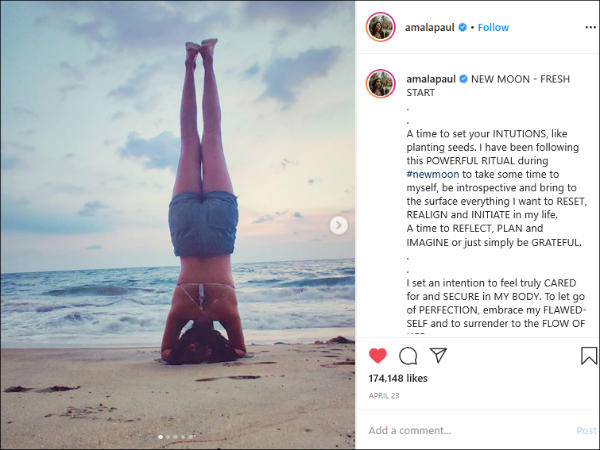Image resolution: width=600 pixels, height=450 pixels.
Task: Click the amalapaul avatar beside the caption
Action: (380, 84)
